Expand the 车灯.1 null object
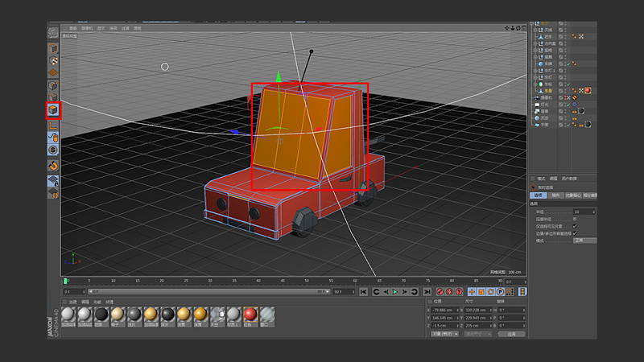This screenshot has width=644, height=362. point(535,71)
